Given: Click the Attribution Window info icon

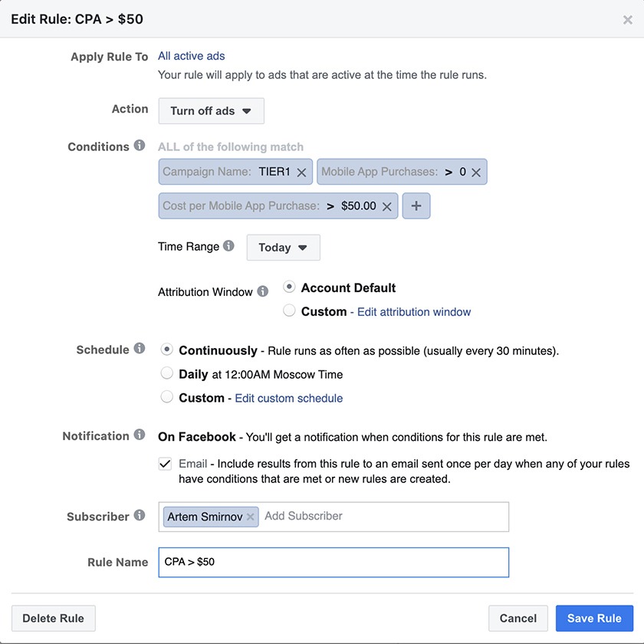Looking at the screenshot, I should [263, 291].
